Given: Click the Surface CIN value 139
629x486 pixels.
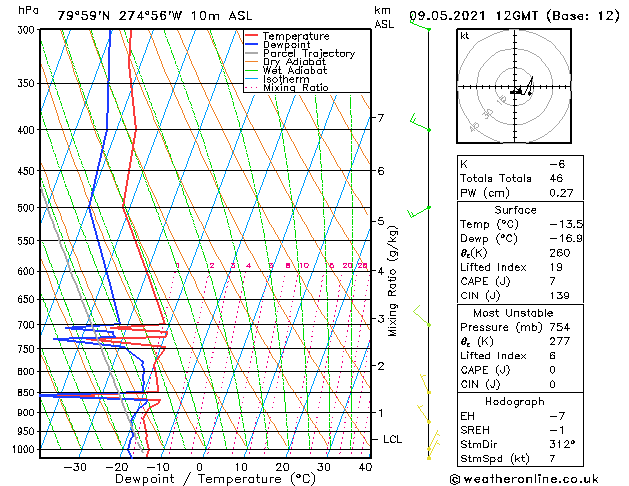Looking at the screenshot, I should point(560,296).
